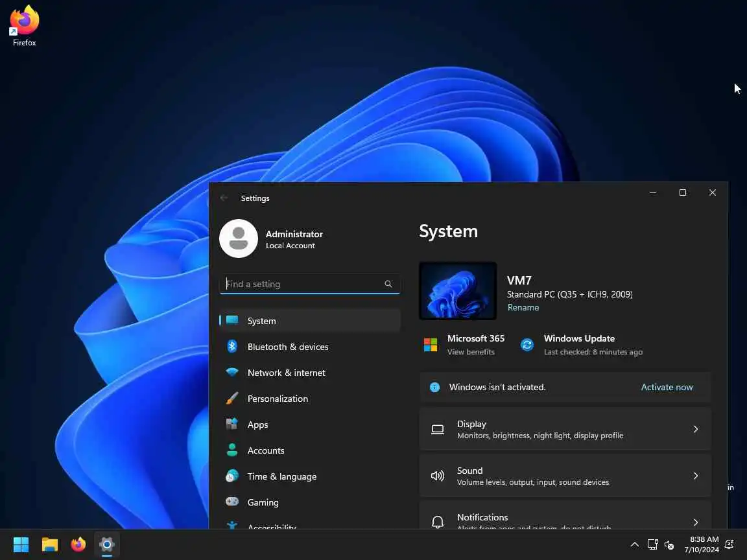
Task: Open notification center bell in tray
Action: coord(729,544)
